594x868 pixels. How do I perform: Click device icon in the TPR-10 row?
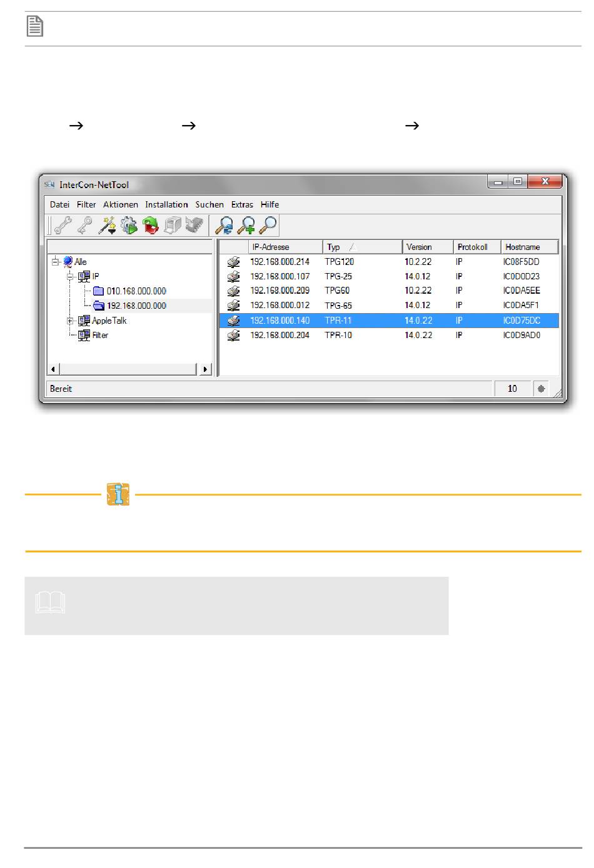(233, 335)
